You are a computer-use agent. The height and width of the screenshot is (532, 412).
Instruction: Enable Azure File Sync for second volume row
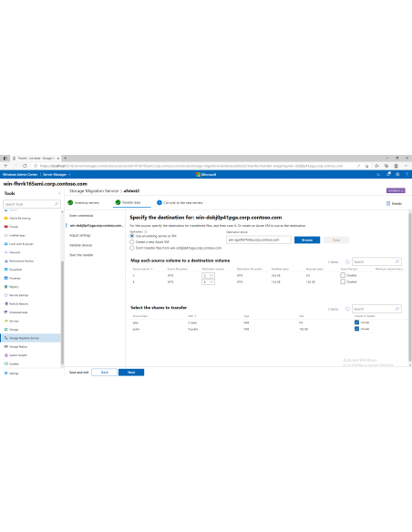(x=343, y=281)
